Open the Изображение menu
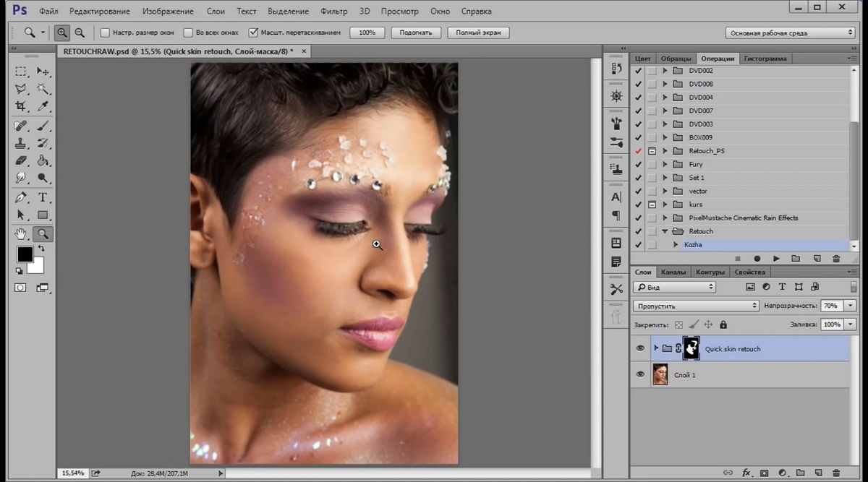868x482 pixels. click(168, 12)
